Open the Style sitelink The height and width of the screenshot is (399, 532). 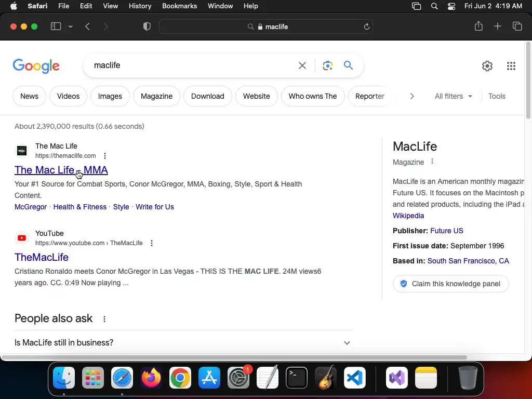(x=121, y=207)
